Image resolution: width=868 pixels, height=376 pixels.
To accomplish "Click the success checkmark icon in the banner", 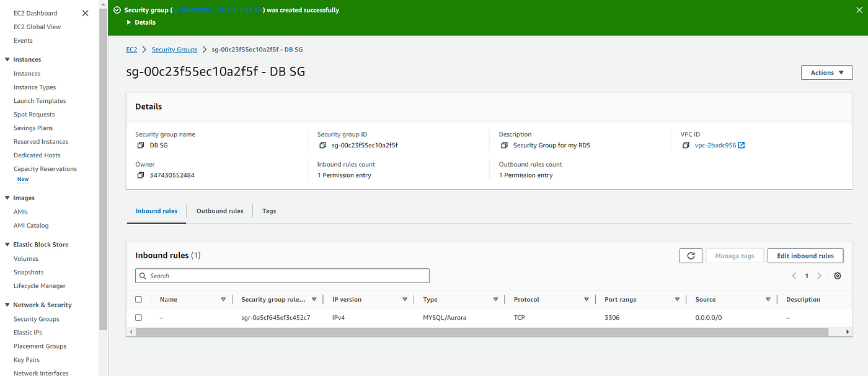I will [x=117, y=11].
